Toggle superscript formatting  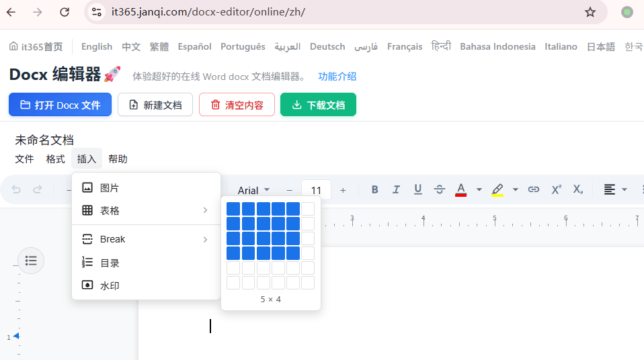[556, 189]
